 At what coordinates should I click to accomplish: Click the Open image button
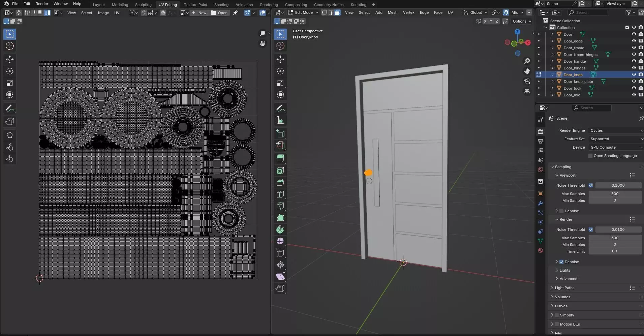(220, 13)
